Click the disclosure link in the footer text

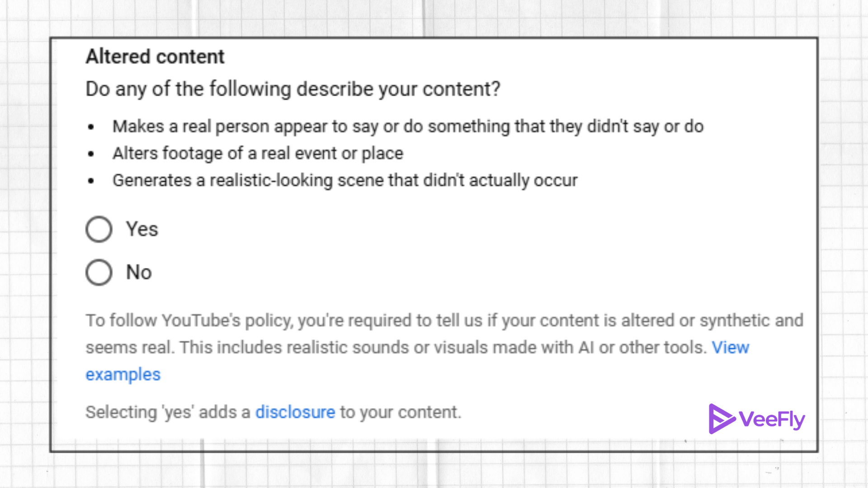point(295,412)
